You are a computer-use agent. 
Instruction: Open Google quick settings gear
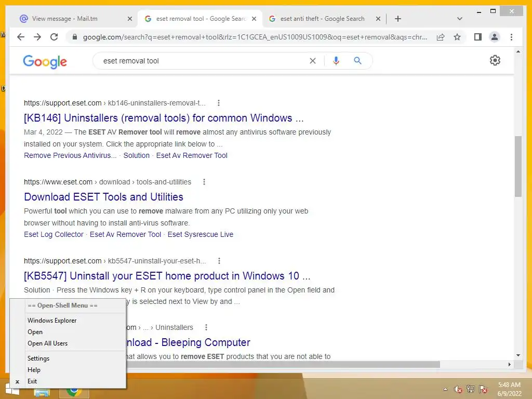[x=495, y=60]
